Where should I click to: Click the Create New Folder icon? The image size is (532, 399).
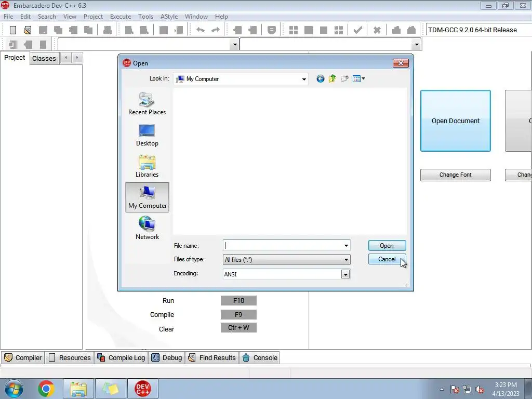tap(344, 79)
